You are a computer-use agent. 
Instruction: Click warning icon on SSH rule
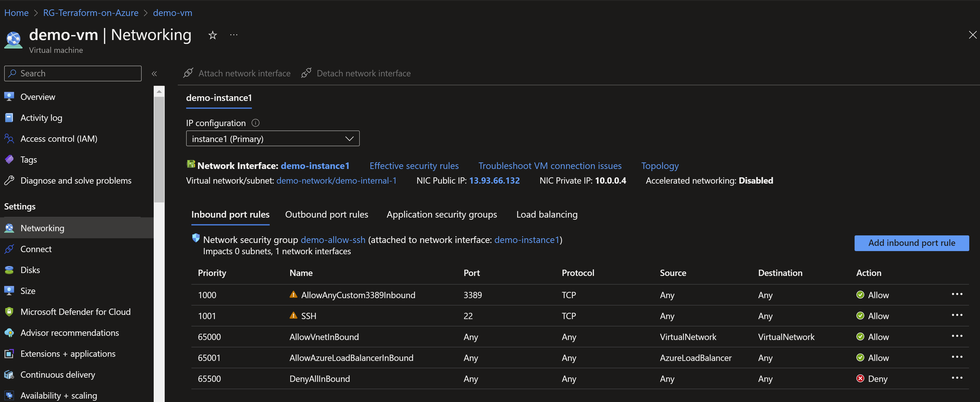point(293,315)
